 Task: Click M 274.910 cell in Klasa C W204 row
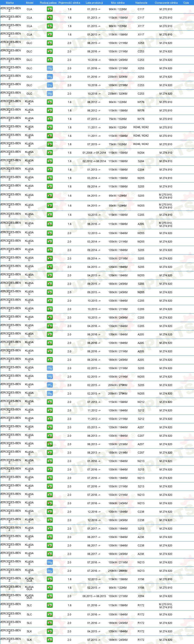(x=166, y=153)
